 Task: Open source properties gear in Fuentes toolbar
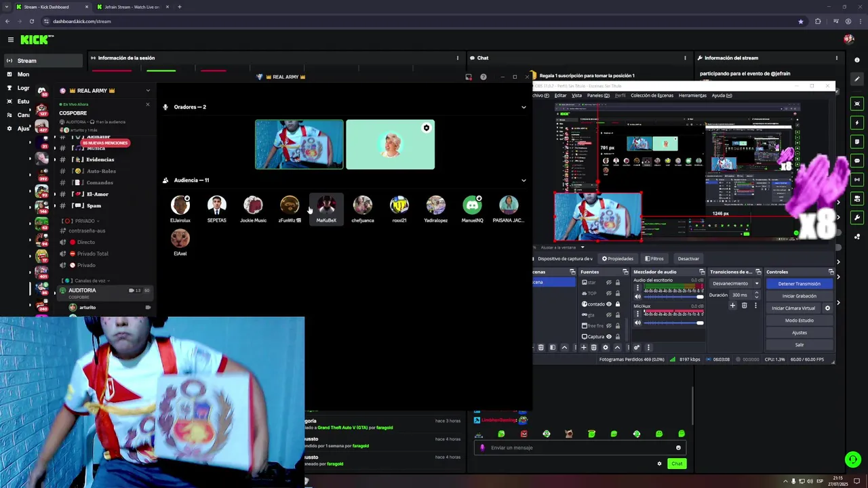tap(606, 348)
